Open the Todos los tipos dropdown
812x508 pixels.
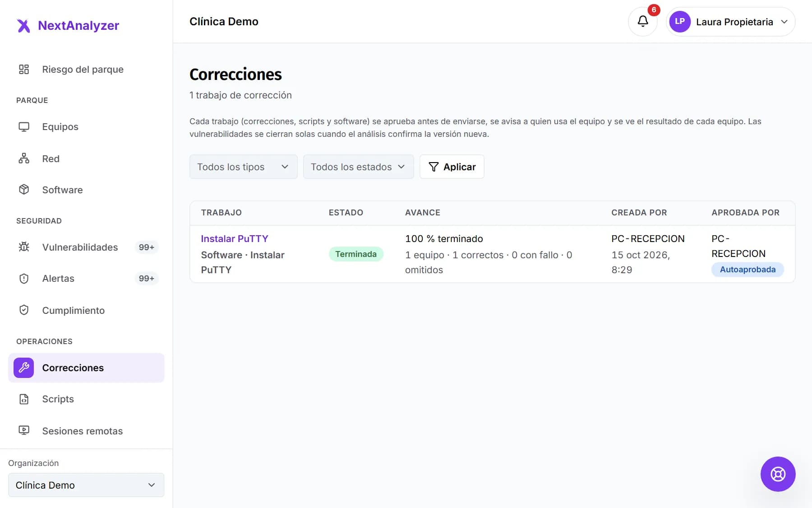click(x=244, y=167)
